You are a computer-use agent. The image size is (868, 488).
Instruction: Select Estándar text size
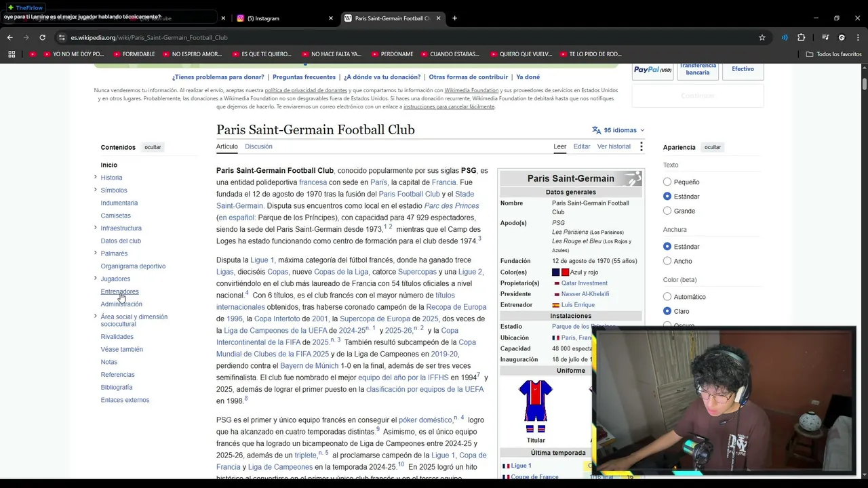[x=667, y=197]
